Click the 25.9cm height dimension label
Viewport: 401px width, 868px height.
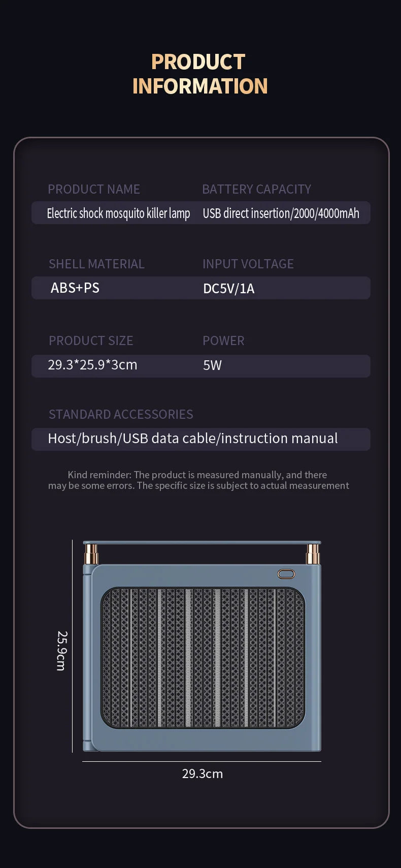(x=61, y=650)
